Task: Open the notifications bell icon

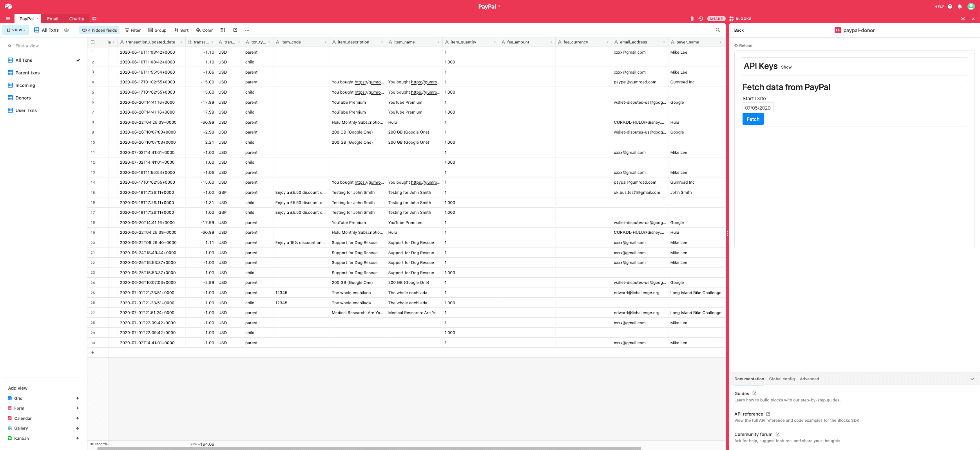Action: pos(960,6)
